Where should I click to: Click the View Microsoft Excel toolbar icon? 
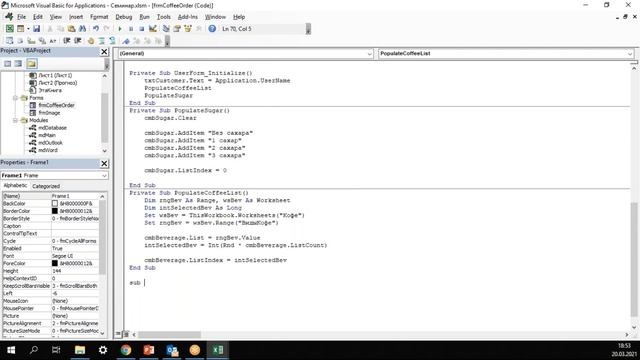coord(9,29)
